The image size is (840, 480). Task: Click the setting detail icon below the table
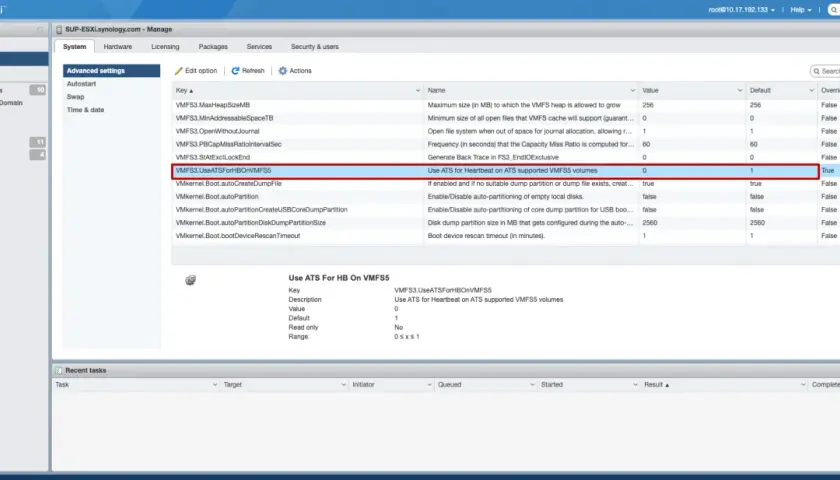190,280
